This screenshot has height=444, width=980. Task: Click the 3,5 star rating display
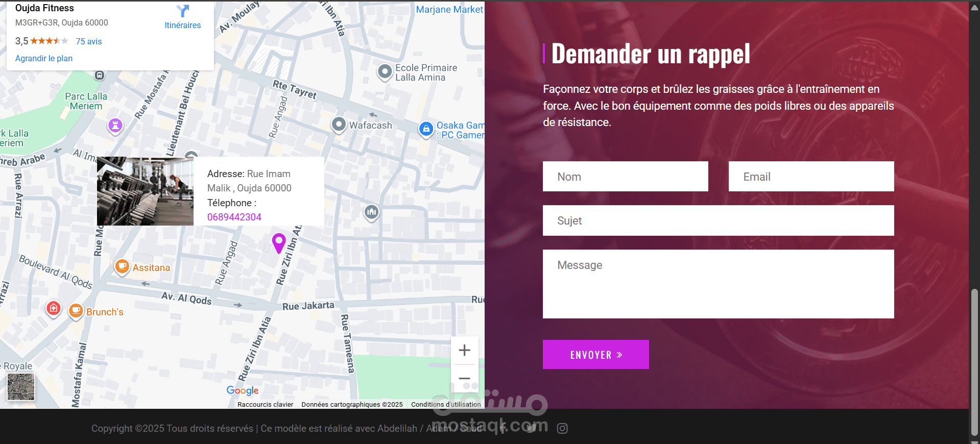[x=42, y=41]
